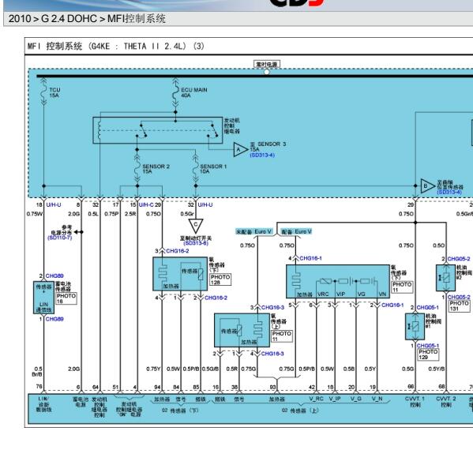Click the 0.5 Br/B wire label
The image size is (473, 476).
(38, 372)
